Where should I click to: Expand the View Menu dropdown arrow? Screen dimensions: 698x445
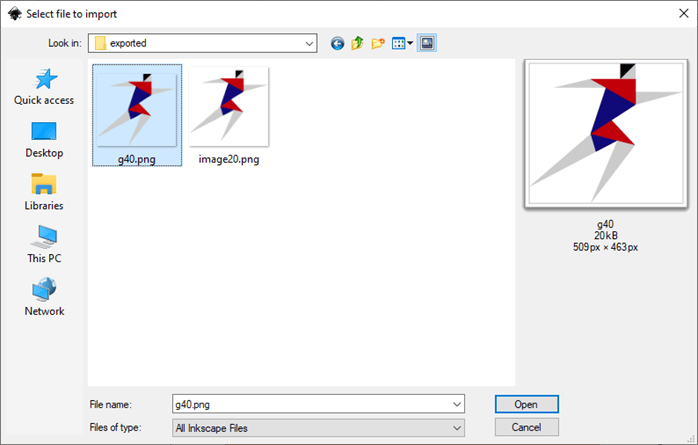pos(410,43)
